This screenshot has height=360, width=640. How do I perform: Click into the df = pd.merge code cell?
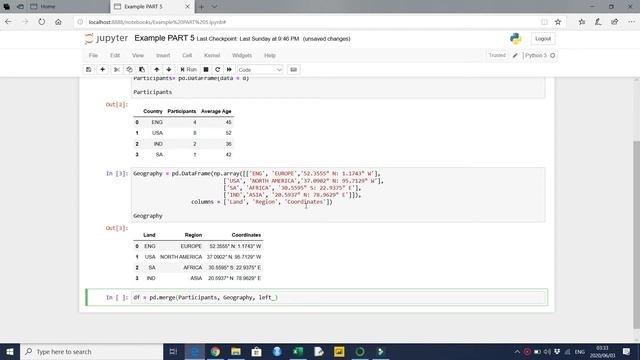pos(339,298)
